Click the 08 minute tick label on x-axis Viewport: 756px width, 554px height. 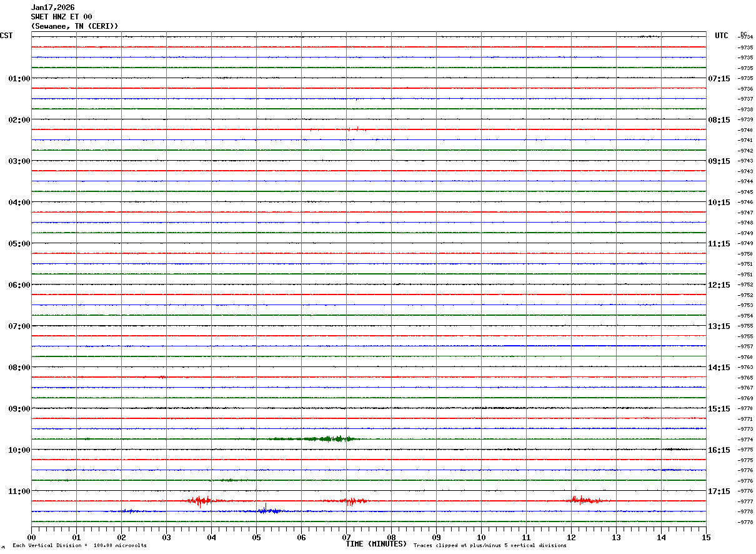tap(391, 537)
